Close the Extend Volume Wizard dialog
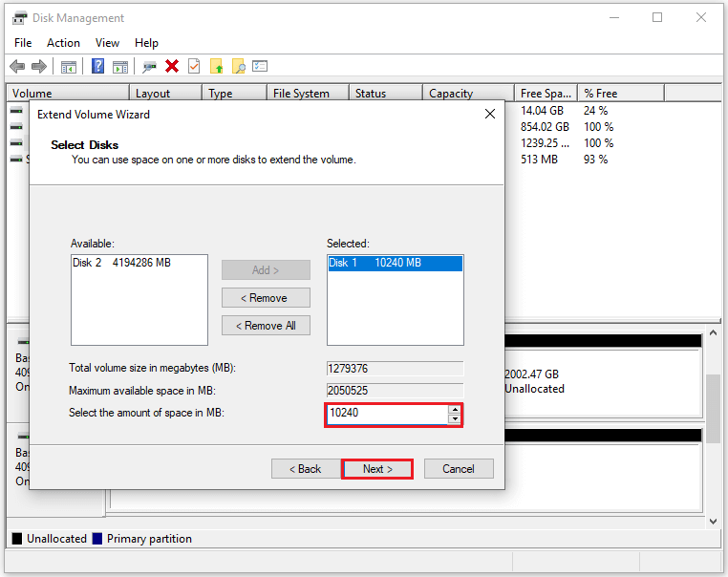The image size is (728, 577). tap(490, 114)
